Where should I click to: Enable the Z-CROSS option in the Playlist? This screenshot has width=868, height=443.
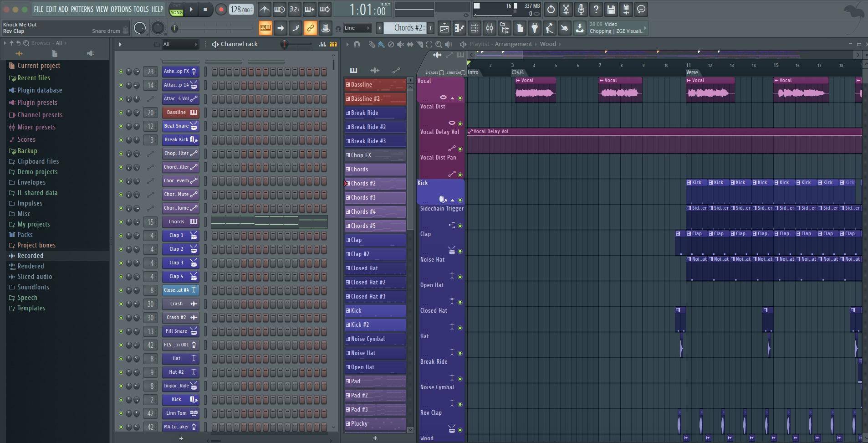441,72
